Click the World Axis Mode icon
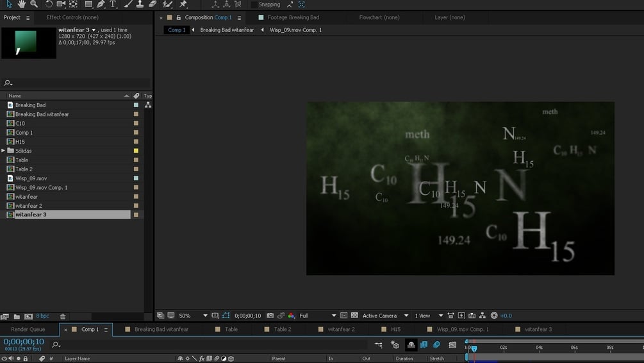 click(226, 4)
